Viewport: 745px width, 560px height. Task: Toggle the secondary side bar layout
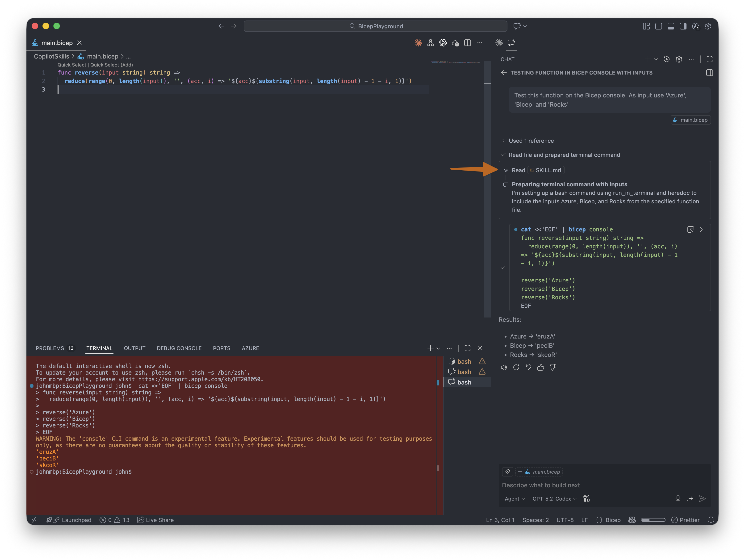683,26
